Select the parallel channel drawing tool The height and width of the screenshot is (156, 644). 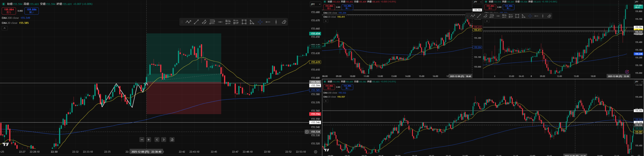click(204, 22)
